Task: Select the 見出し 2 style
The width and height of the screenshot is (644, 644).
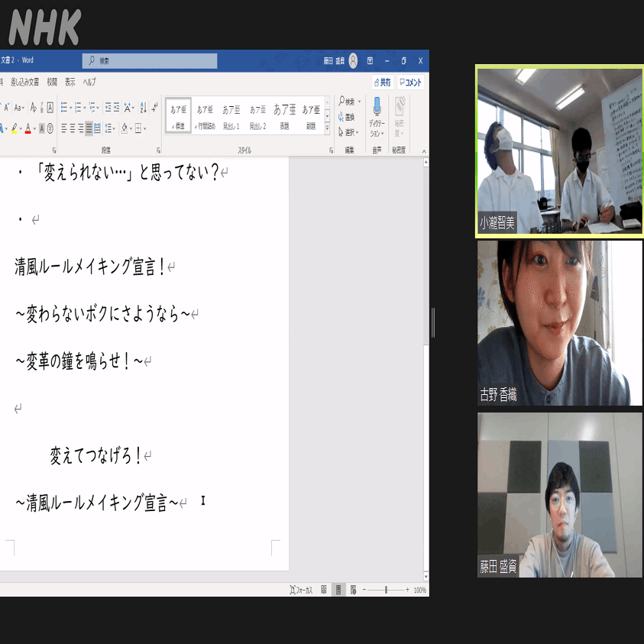Action: pyautogui.click(x=258, y=115)
